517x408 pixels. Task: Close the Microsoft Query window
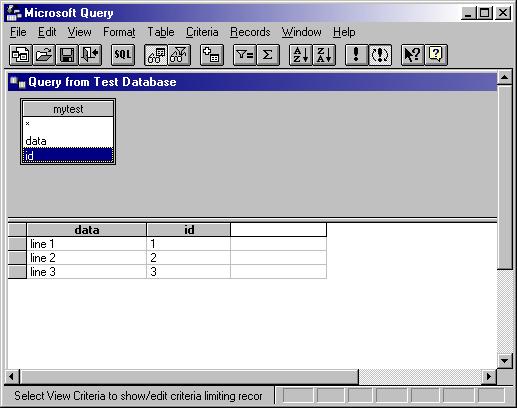(x=503, y=13)
